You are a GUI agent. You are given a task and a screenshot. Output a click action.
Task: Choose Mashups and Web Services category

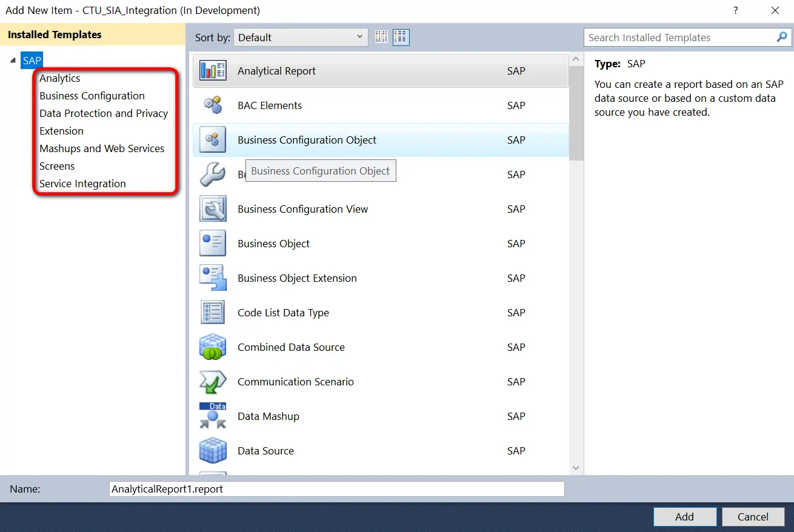pyautogui.click(x=102, y=148)
